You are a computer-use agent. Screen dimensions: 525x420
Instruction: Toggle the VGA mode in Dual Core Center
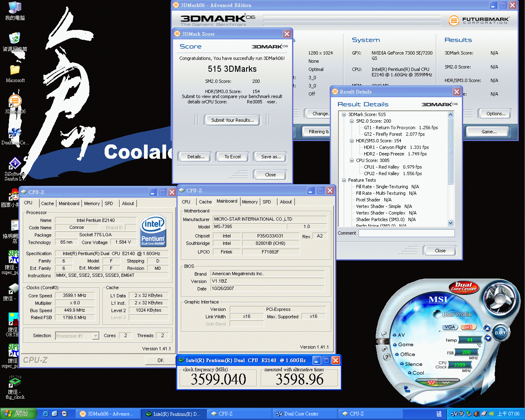(x=450, y=327)
